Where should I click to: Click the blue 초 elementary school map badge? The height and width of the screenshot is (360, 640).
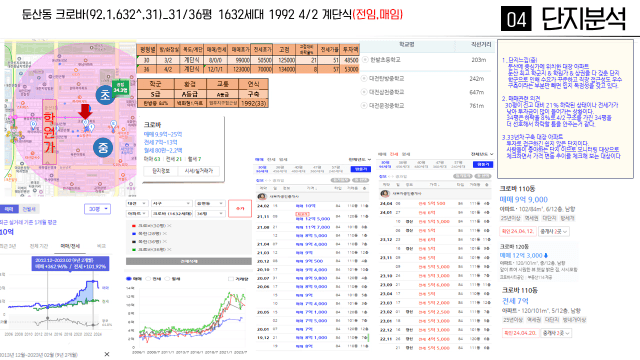coord(105,95)
